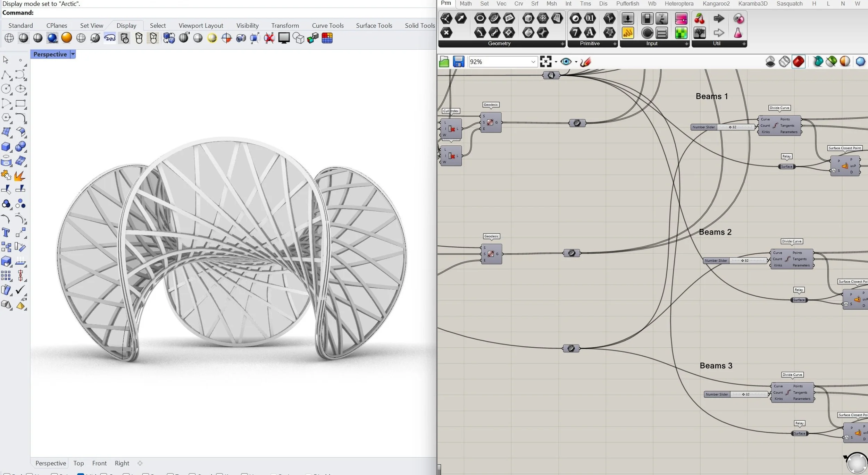Image resolution: width=868 pixels, height=475 pixels.
Task: Click the Grasshopper sketch pencil icon
Action: point(586,62)
